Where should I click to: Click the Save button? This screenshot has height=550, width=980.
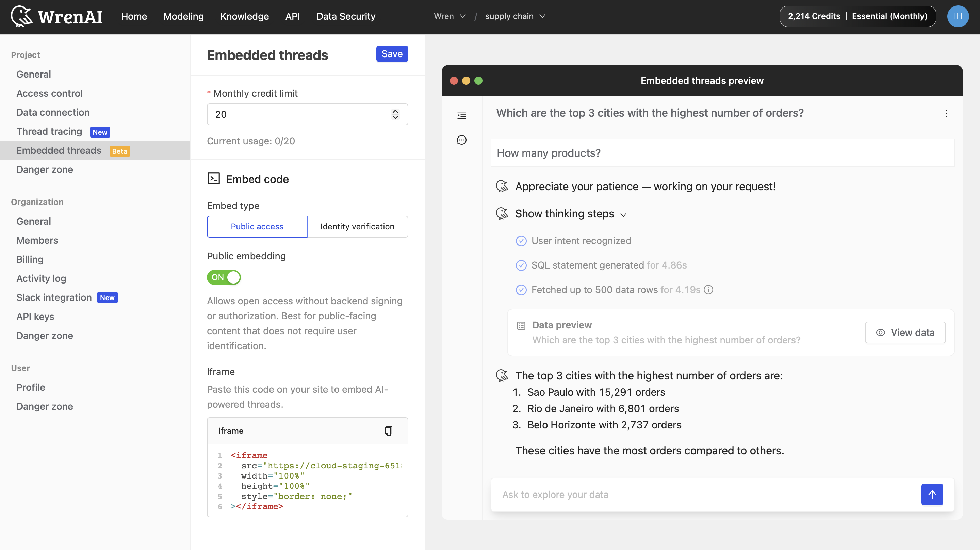point(392,53)
